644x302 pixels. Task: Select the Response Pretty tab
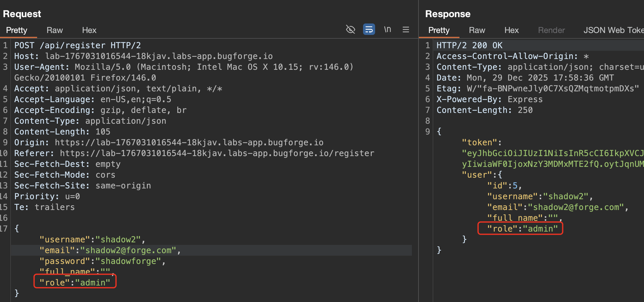[x=439, y=30]
